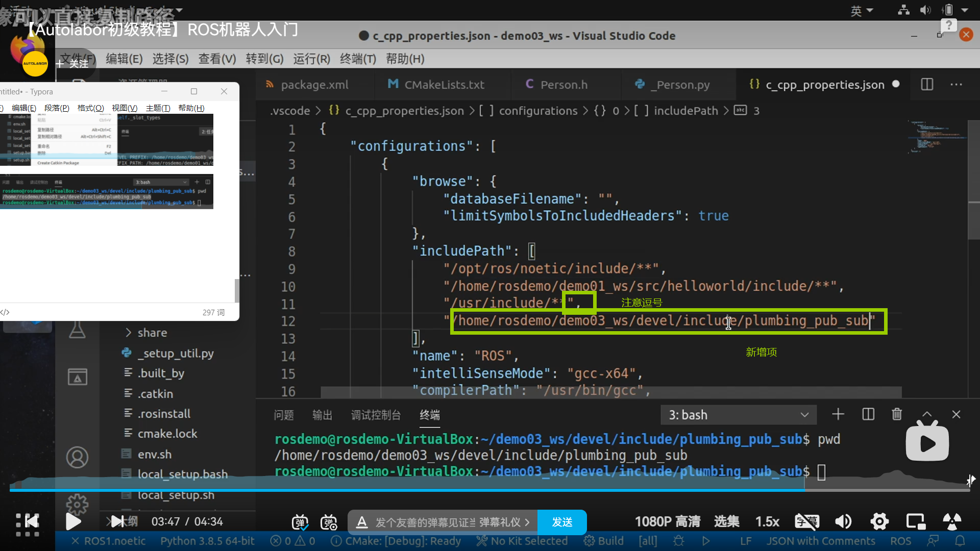Open the editor more actions ellipsis
Screen dimensions: 980x551
[x=956, y=84]
